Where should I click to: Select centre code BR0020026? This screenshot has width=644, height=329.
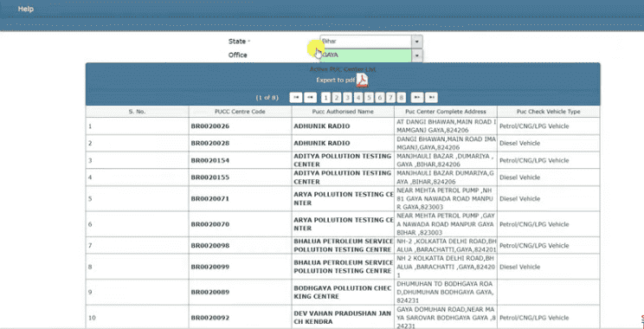coord(210,126)
